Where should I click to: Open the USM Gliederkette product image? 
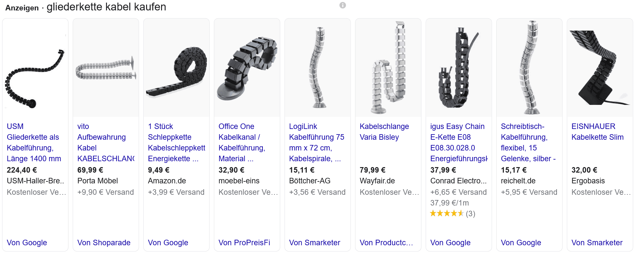click(x=35, y=68)
